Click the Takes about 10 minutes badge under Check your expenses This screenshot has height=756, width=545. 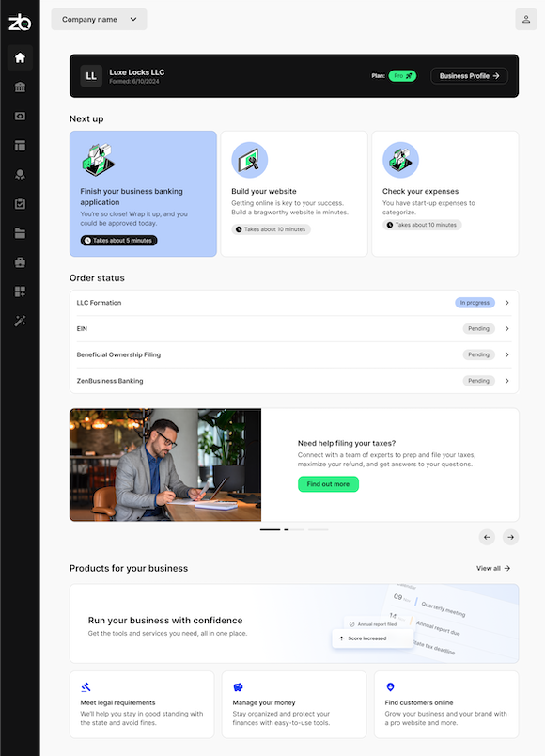(x=422, y=225)
